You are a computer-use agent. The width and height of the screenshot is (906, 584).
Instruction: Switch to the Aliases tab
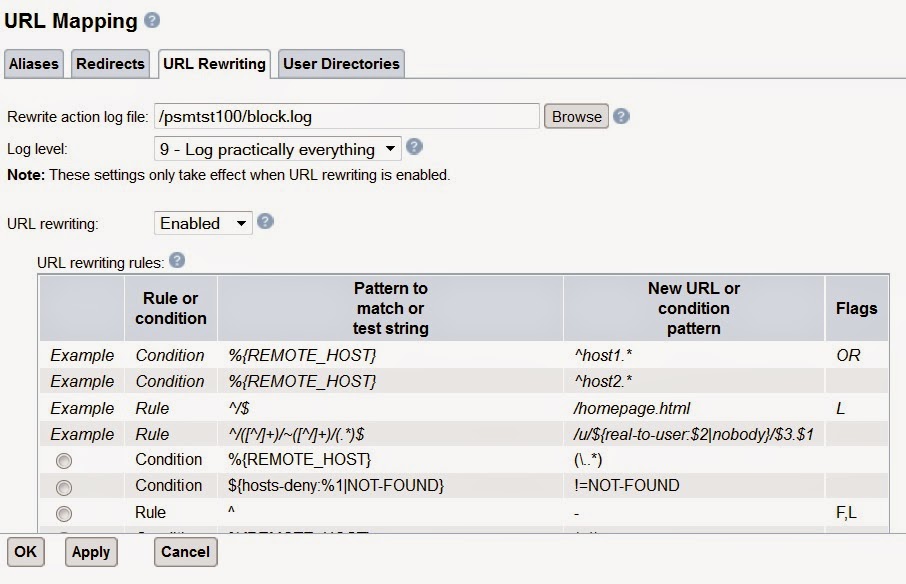[x=33, y=63]
